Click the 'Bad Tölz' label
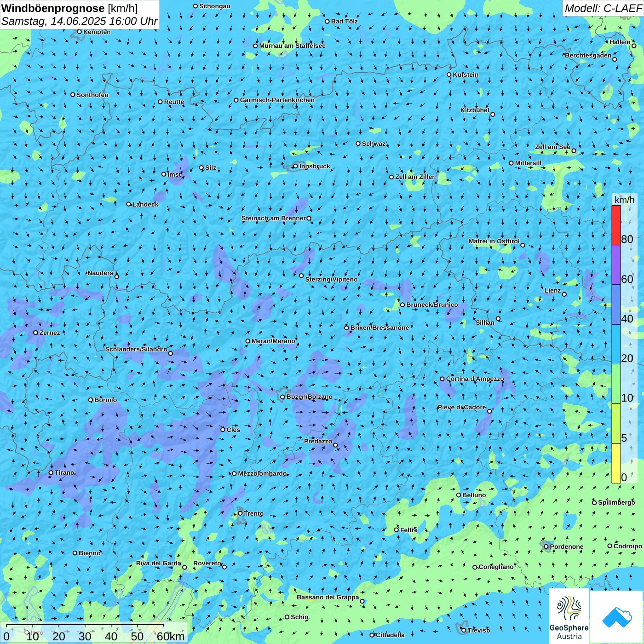The width and height of the screenshot is (644, 644). (x=344, y=21)
